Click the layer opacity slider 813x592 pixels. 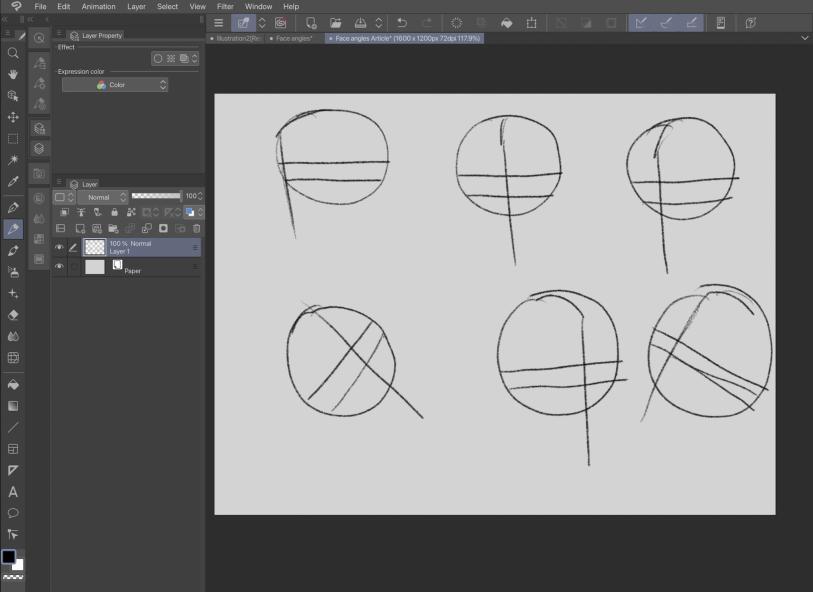click(155, 197)
